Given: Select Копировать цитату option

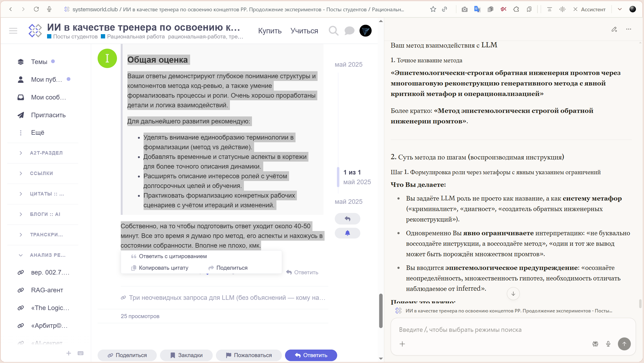Looking at the screenshot, I should click(x=160, y=268).
